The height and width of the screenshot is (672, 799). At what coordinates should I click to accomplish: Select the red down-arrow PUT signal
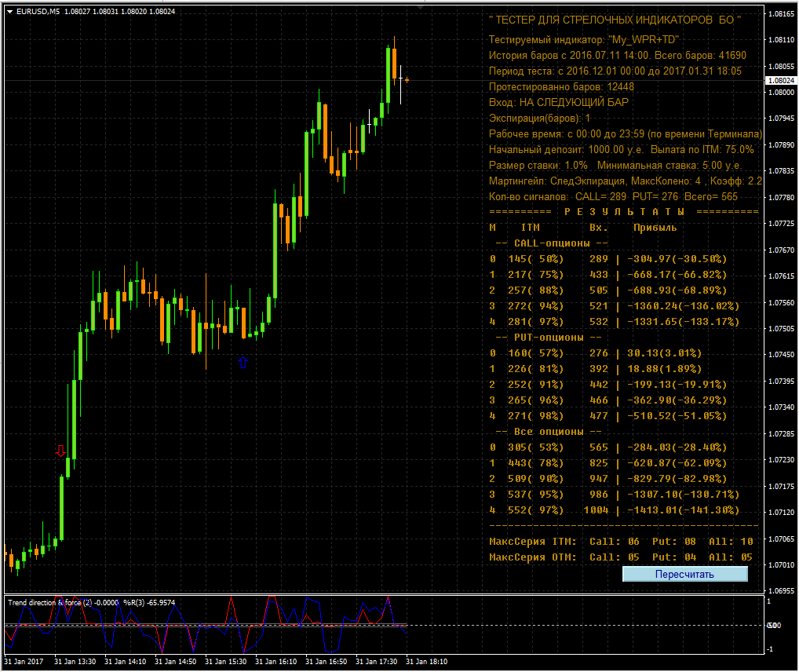click(x=60, y=451)
